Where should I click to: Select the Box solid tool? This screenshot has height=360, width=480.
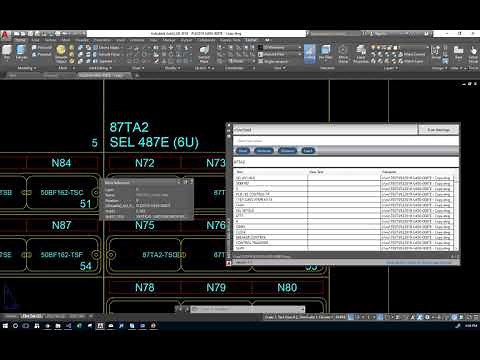click(x=7, y=53)
